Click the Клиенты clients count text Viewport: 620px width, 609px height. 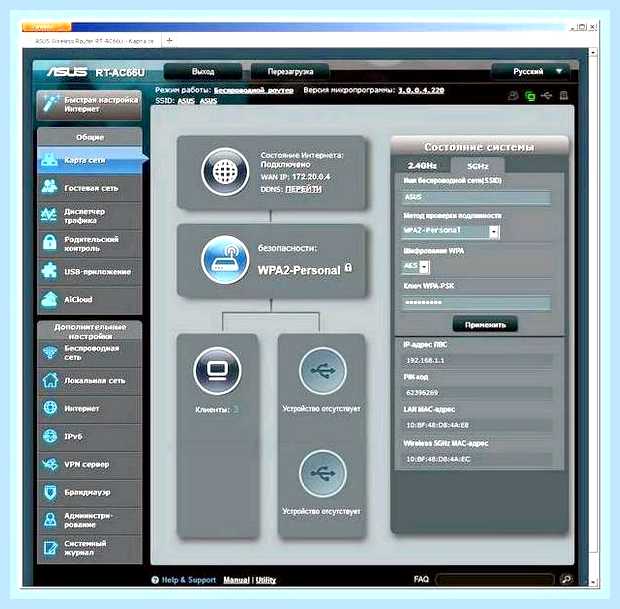tap(217, 410)
